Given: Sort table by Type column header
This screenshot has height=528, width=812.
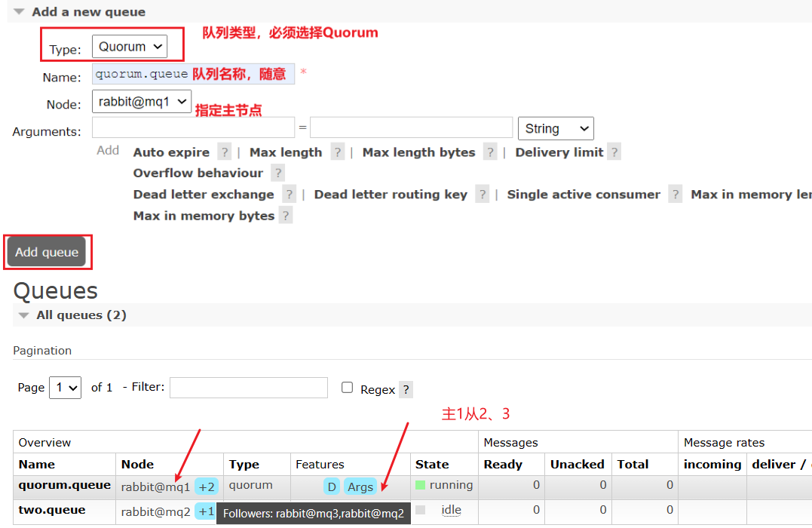Looking at the screenshot, I should tap(244, 465).
